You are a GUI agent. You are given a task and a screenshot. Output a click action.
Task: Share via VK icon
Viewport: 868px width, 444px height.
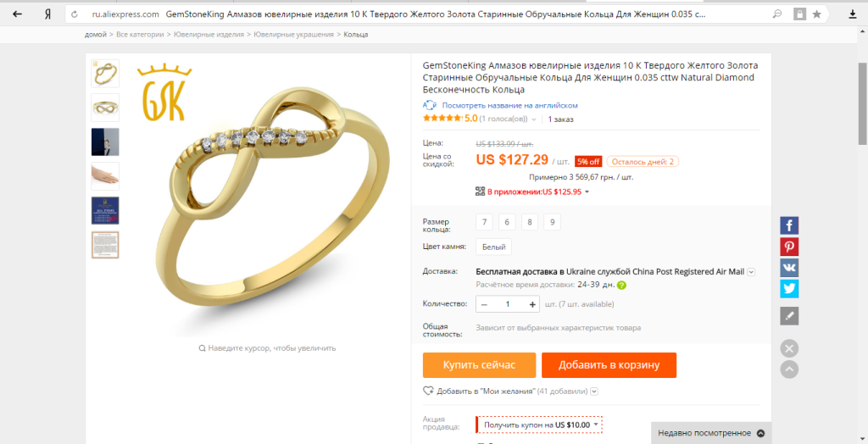(x=789, y=268)
